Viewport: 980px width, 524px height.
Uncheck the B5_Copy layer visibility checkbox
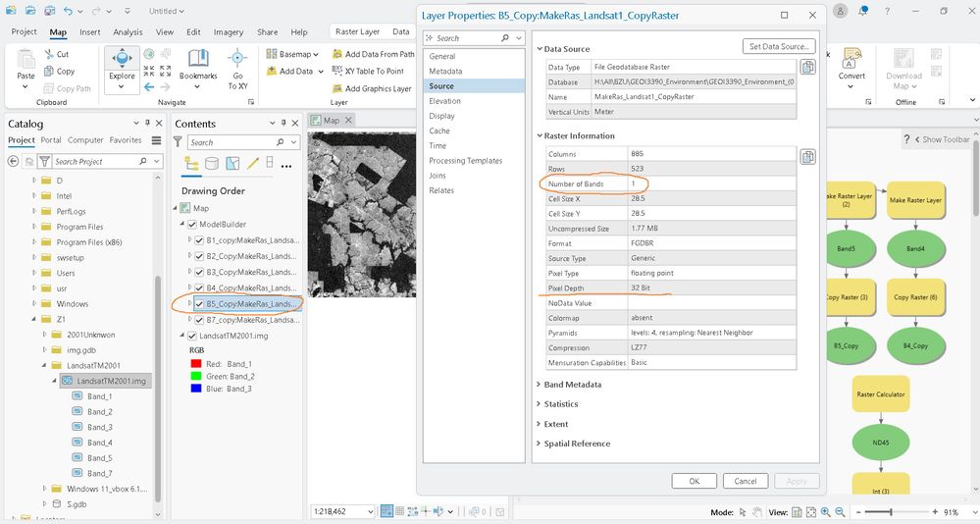[x=199, y=304]
